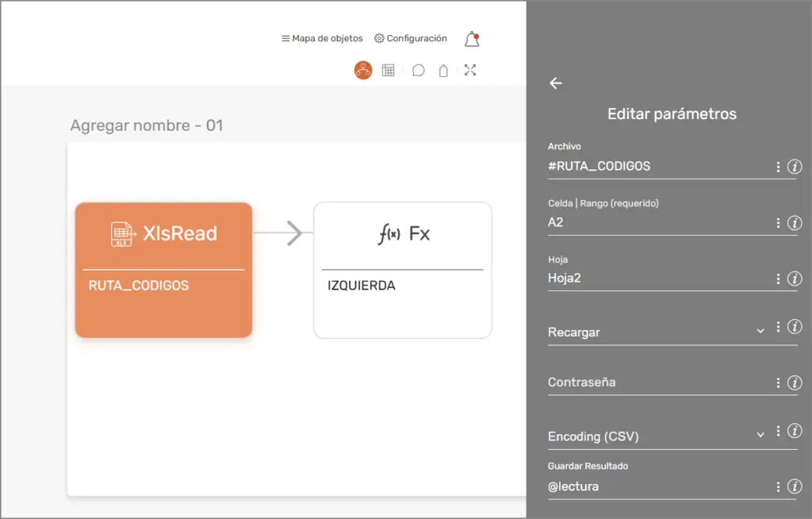Open the table grid view icon
The image size is (812, 519).
[388, 70]
